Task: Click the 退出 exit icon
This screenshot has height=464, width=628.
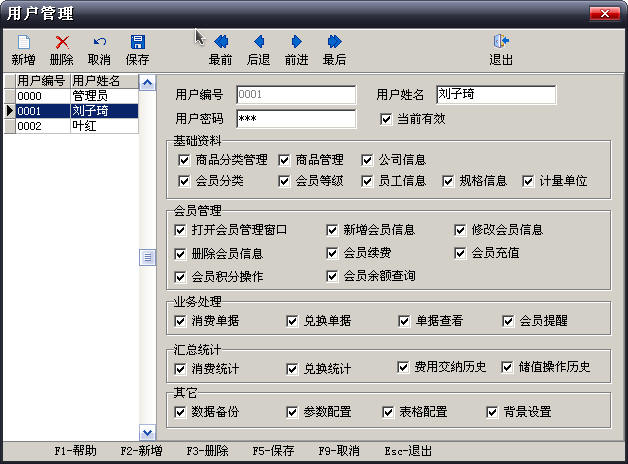Action: click(501, 41)
